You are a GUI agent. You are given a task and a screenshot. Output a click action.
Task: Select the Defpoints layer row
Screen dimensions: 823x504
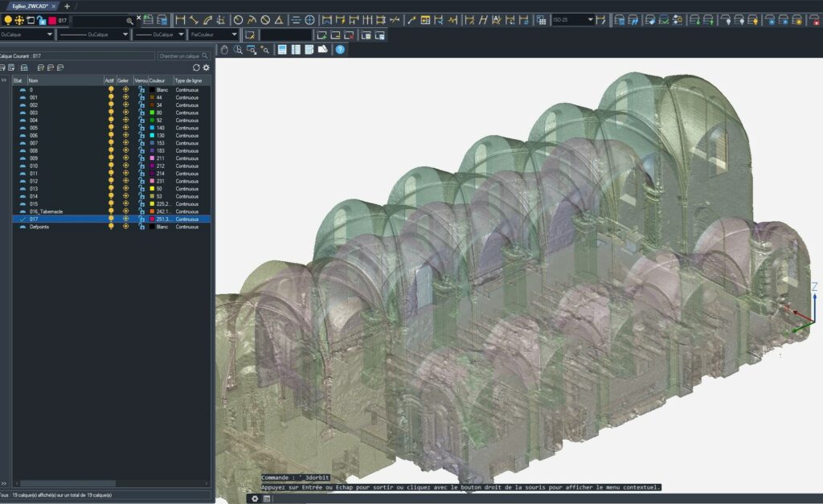click(112, 226)
